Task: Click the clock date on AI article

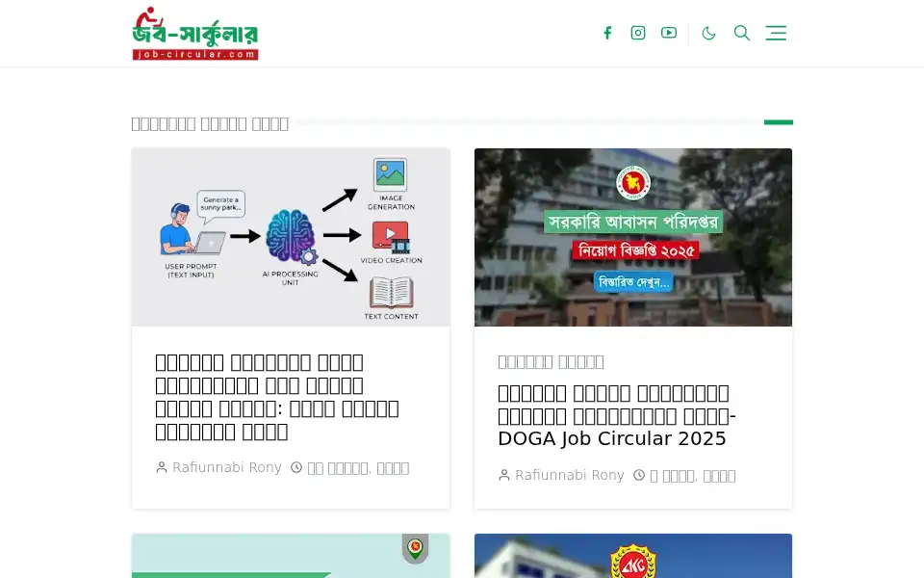Action: 350,468
